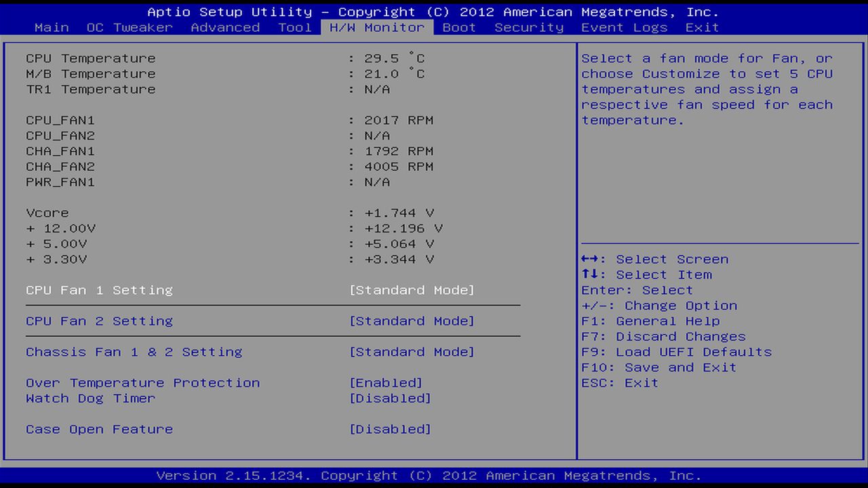Click the CPU Temperature label
The image size is (868, 488).
tap(90, 58)
